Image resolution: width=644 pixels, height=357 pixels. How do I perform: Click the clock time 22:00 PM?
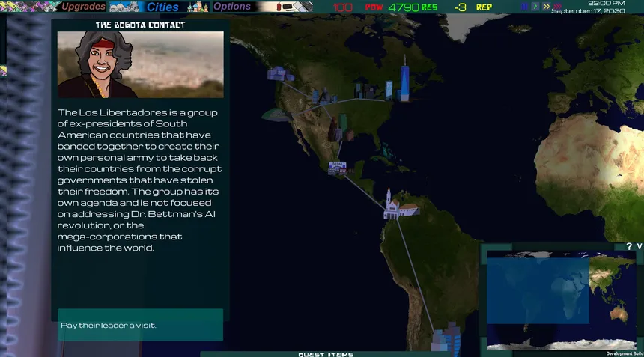[607, 3]
